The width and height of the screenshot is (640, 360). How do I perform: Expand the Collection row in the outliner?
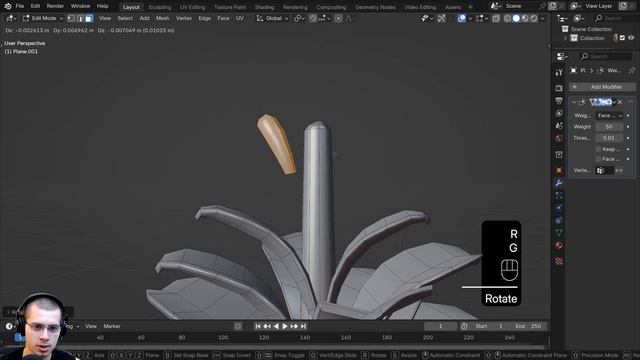point(565,38)
